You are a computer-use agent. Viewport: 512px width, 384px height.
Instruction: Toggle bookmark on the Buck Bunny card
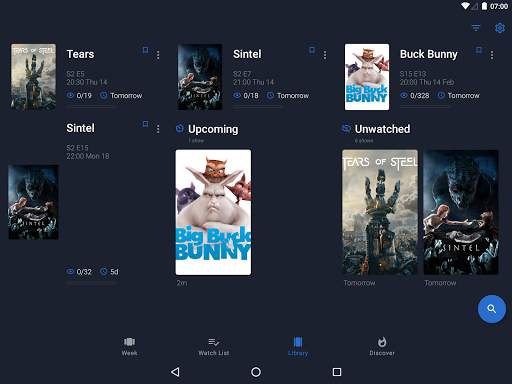coord(479,50)
